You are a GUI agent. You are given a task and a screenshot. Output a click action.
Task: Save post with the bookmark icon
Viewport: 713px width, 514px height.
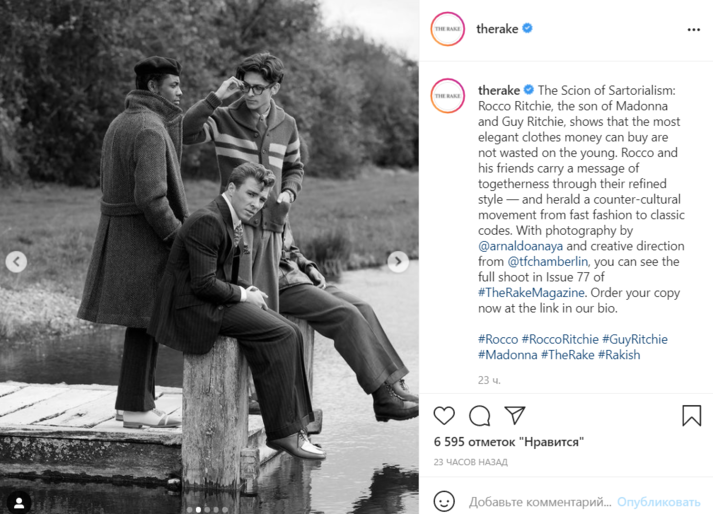coord(691,415)
